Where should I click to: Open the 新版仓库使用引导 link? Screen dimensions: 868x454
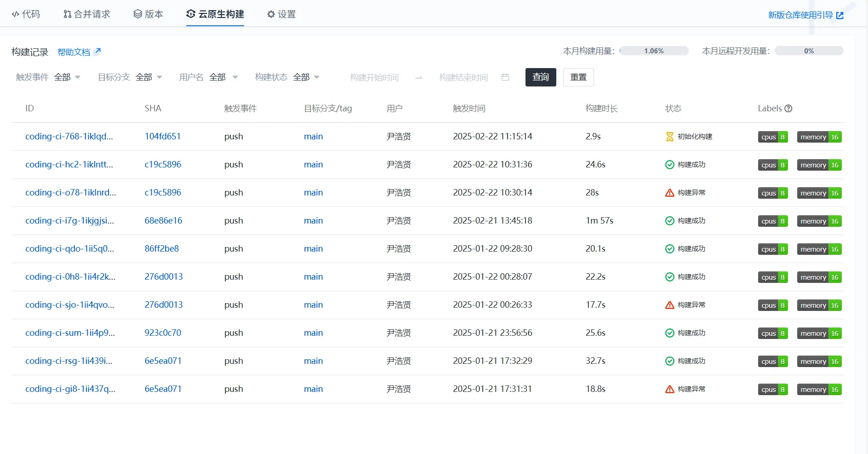(x=800, y=15)
